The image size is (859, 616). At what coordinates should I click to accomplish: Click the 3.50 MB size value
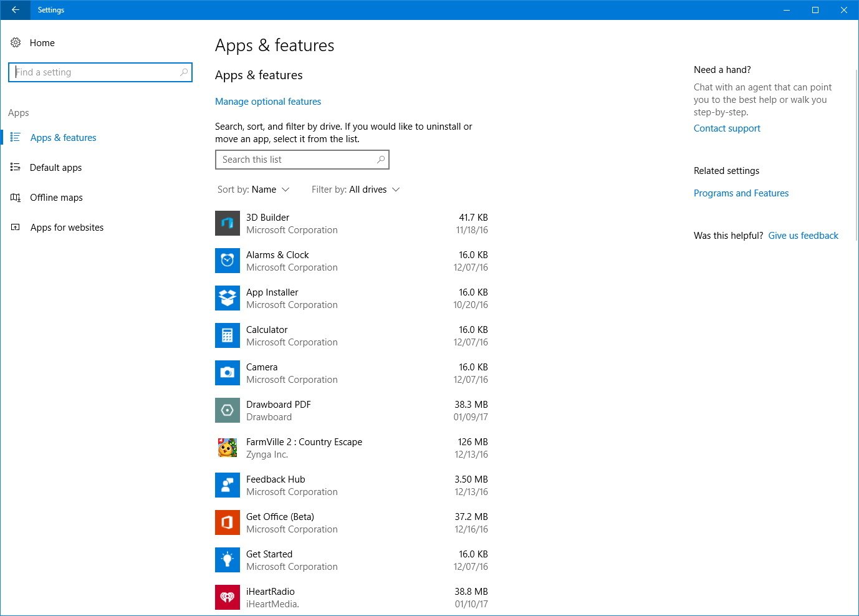point(471,479)
